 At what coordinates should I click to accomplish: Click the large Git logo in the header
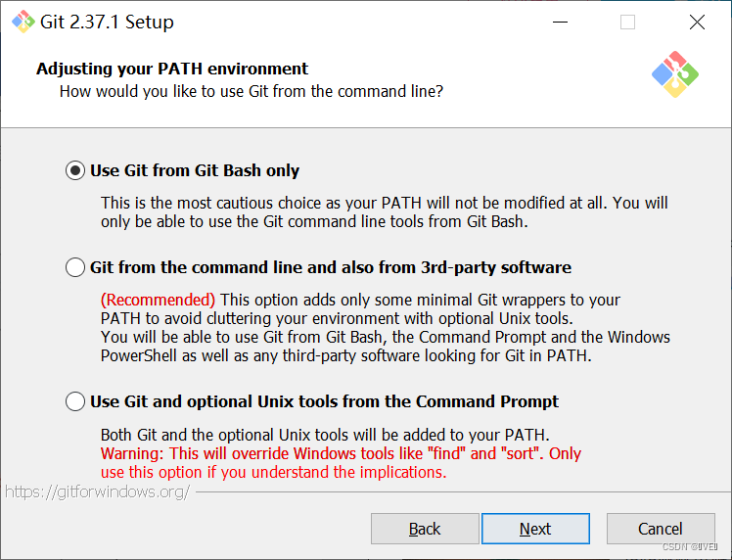click(675, 74)
